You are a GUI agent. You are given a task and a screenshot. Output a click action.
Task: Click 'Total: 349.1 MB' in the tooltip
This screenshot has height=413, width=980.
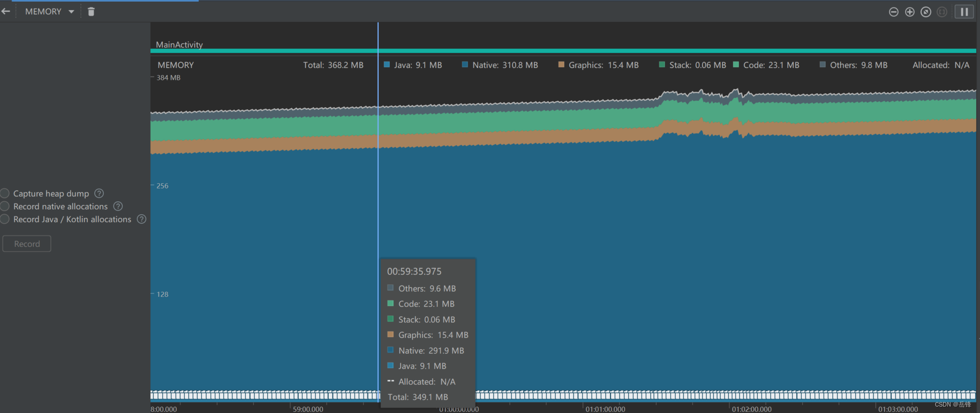(x=418, y=397)
